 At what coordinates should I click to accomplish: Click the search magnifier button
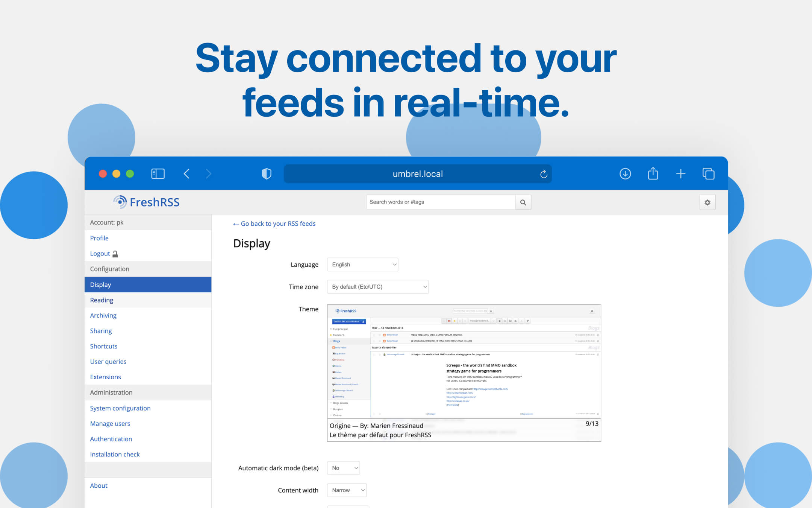pyautogui.click(x=523, y=202)
